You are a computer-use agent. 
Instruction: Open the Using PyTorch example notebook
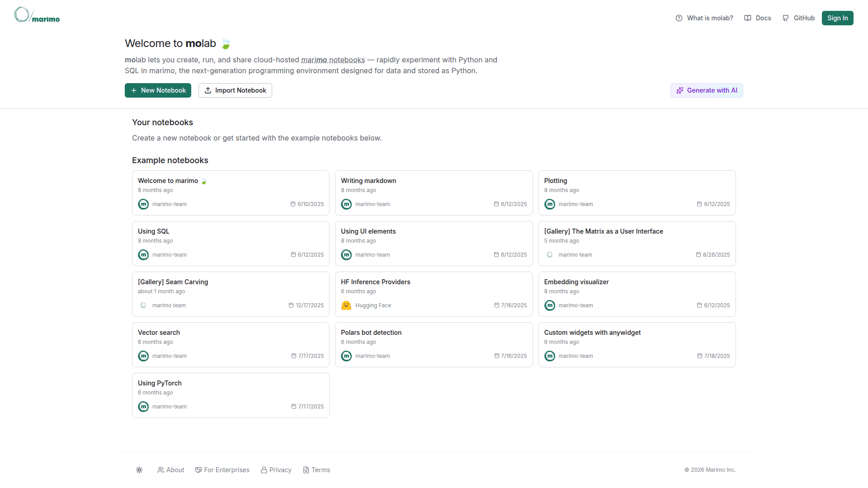point(231,395)
